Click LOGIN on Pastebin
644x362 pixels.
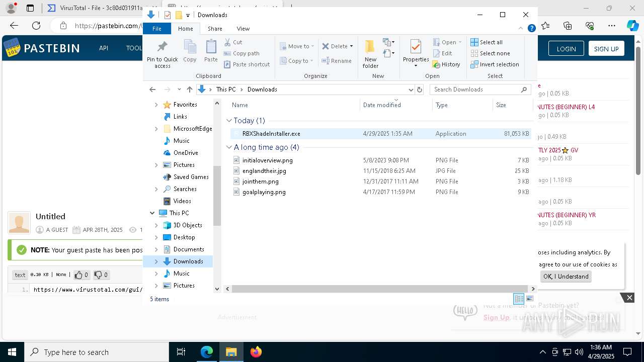[566, 49]
